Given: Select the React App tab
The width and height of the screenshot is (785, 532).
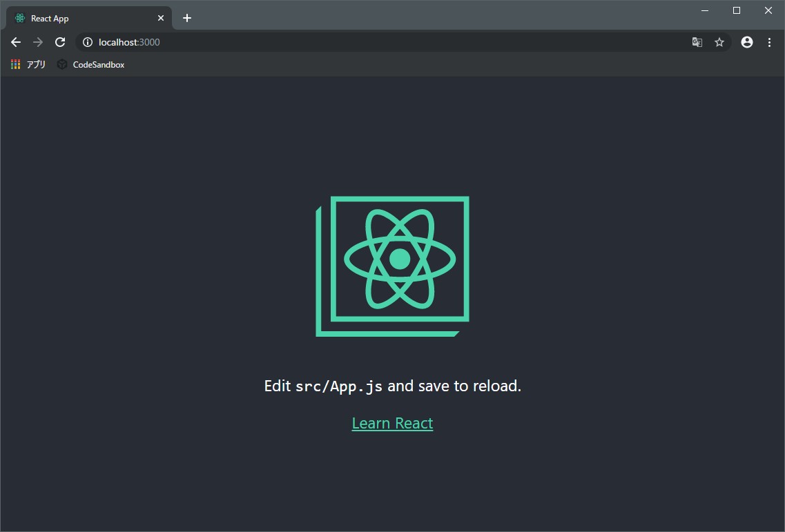Looking at the screenshot, I should (89, 19).
